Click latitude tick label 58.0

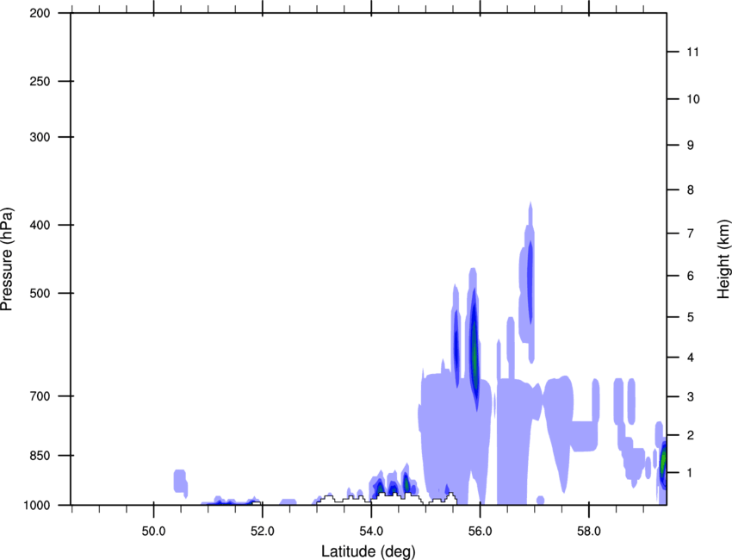[x=589, y=532]
